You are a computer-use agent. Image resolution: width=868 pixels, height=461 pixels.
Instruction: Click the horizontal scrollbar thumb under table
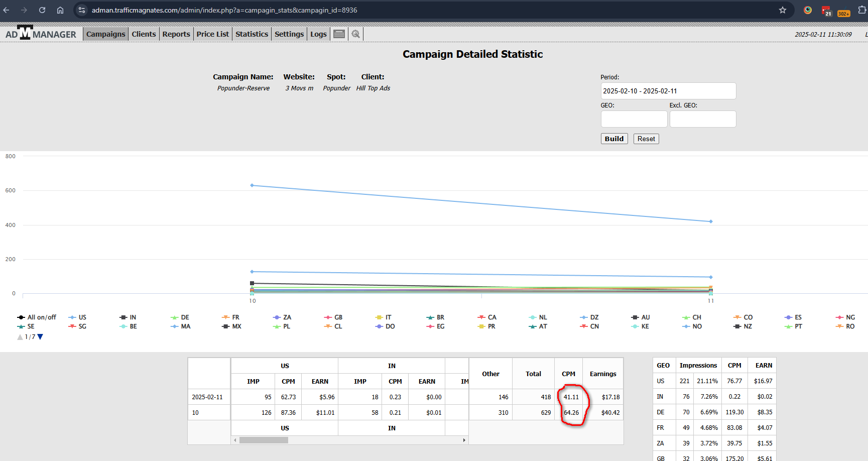pos(264,440)
